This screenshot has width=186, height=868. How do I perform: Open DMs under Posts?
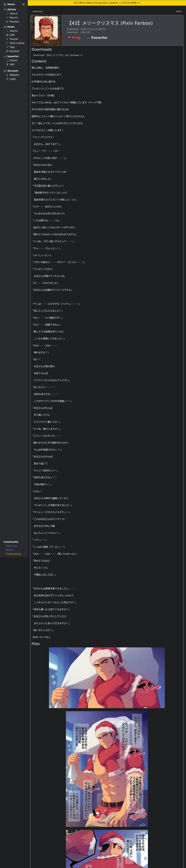pyautogui.click(x=12, y=35)
